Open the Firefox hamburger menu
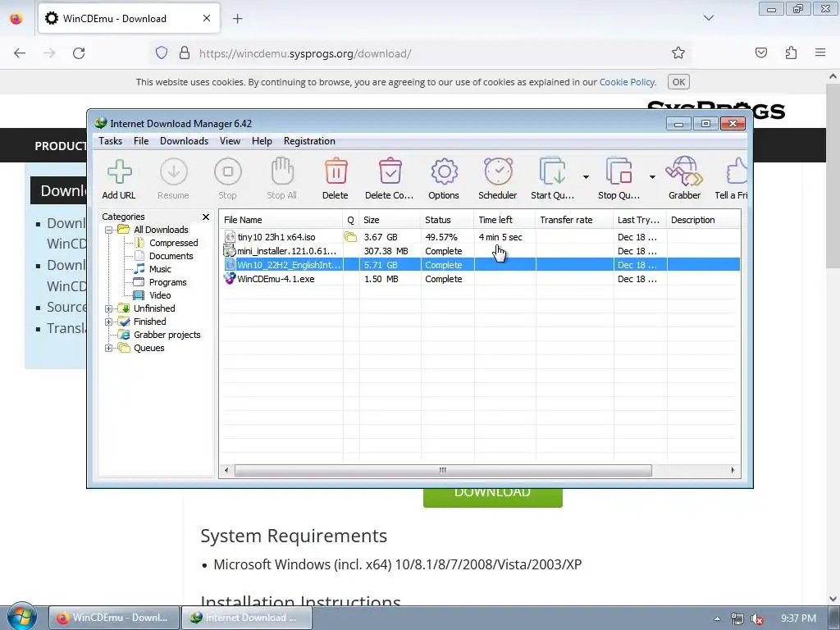This screenshot has width=840, height=630. point(820,53)
